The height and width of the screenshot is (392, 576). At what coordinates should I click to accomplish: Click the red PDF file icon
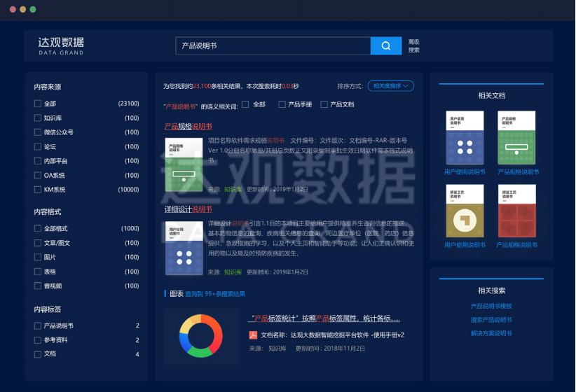point(254,335)
